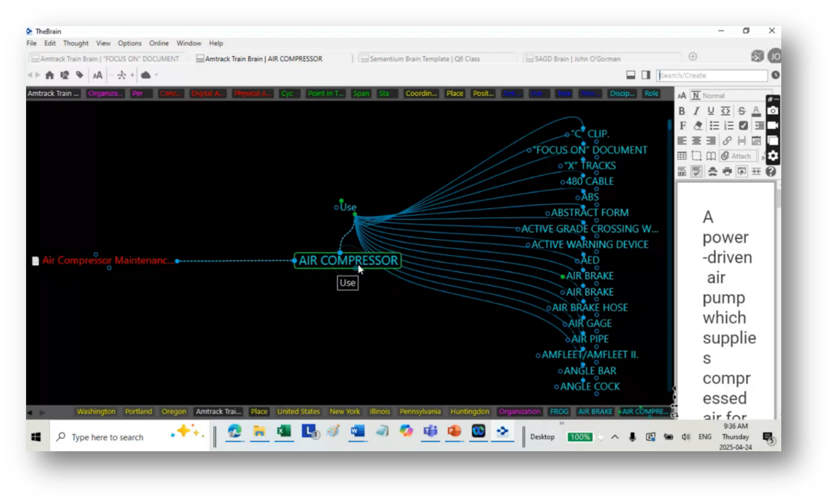Open Excel from the Windows taskbar
The width and height of the screenshot is (834, 504).
point(284,431)
